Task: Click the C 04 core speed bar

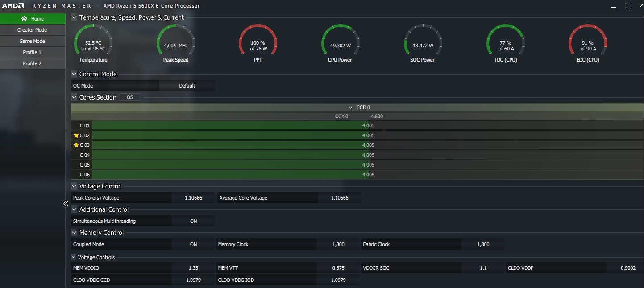Action: pos(368,155)
